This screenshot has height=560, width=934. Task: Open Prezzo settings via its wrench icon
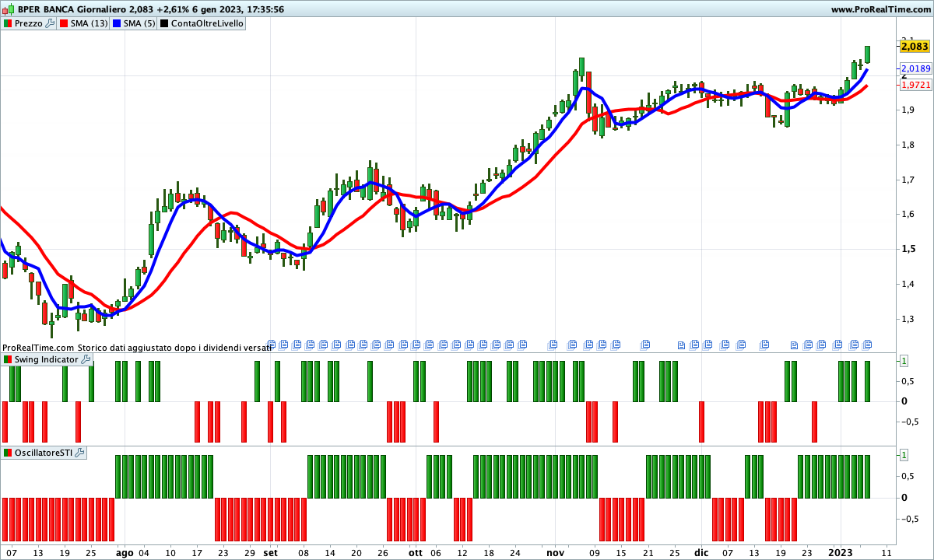point(51,23)
